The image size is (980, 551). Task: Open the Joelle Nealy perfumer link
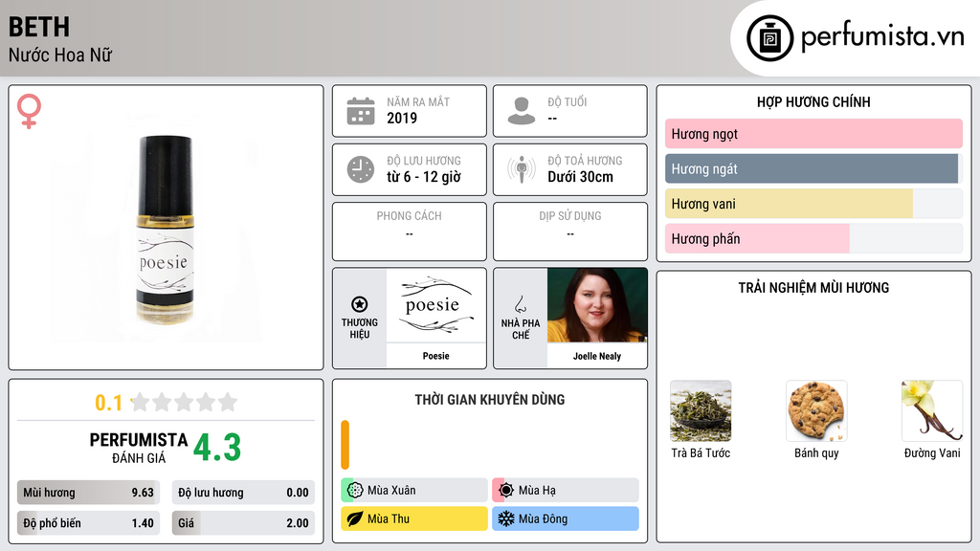pyautogui.click(x=597, y=356)
